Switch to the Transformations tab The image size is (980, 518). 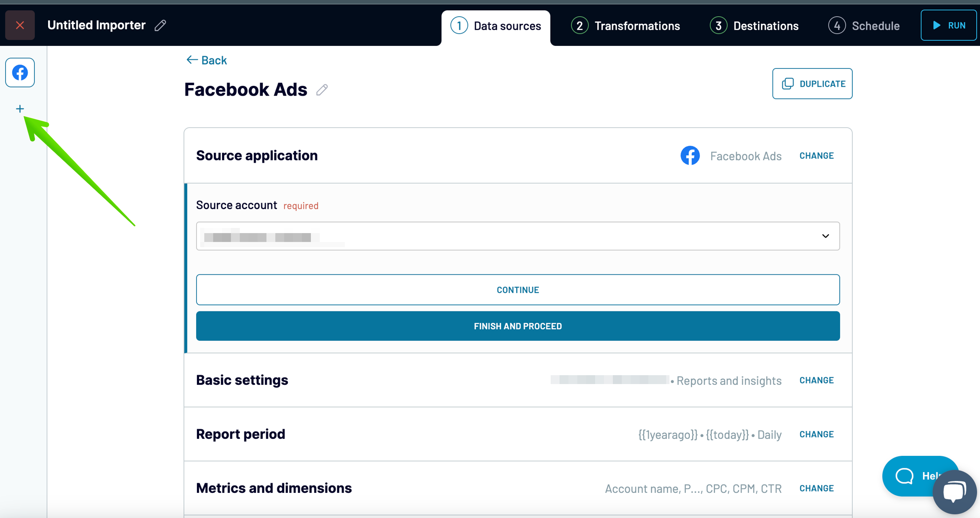click(x=625, y=26)
